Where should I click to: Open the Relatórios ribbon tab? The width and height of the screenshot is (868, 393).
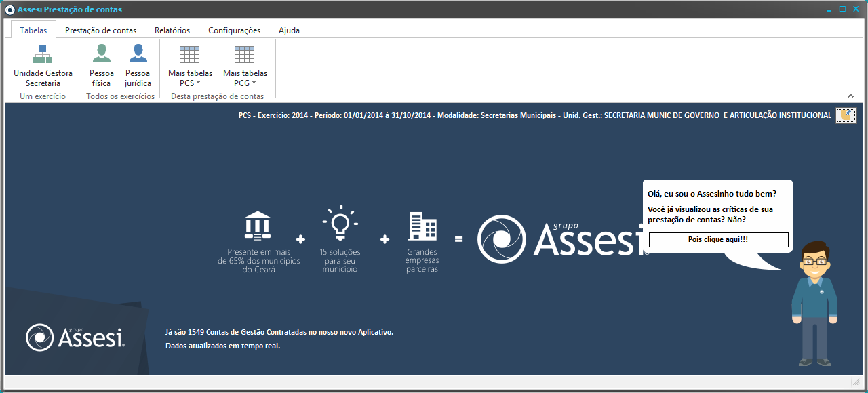[x=172, y=30]
